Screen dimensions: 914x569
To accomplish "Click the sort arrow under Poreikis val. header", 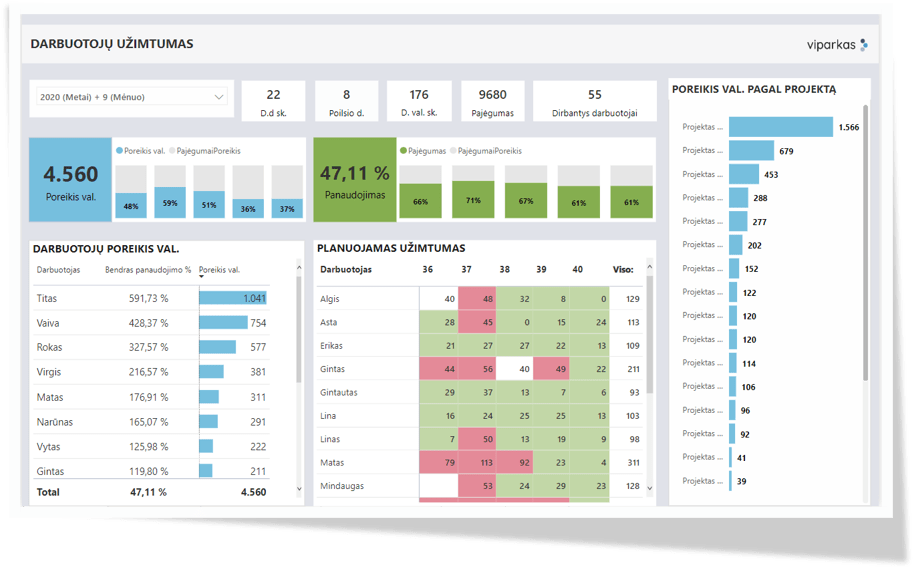I will [203, 277].
